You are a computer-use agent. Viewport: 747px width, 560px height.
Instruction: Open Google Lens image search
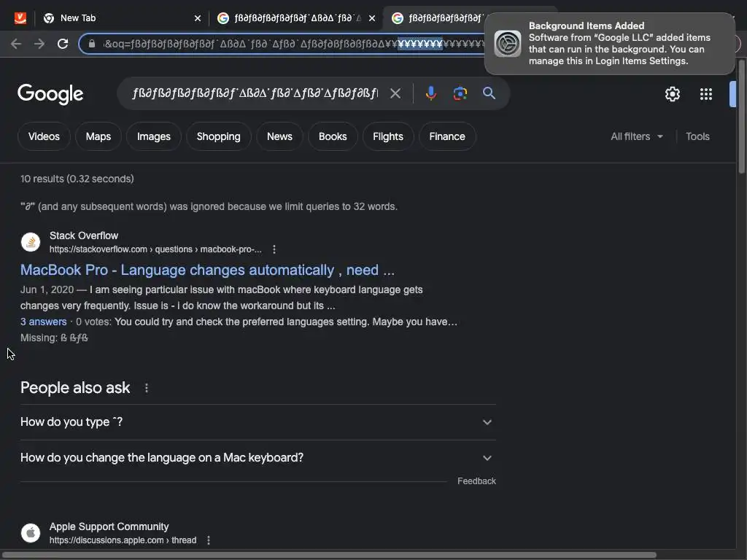460,93
